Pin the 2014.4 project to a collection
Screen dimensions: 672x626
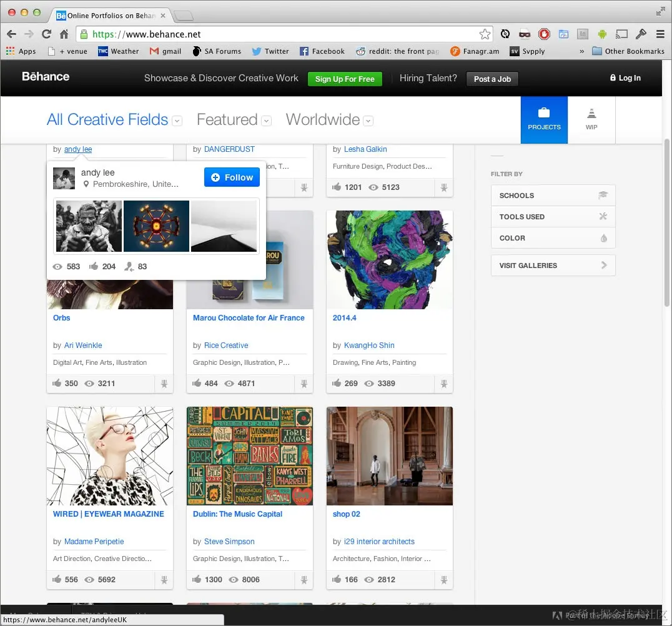click(444, 384)
